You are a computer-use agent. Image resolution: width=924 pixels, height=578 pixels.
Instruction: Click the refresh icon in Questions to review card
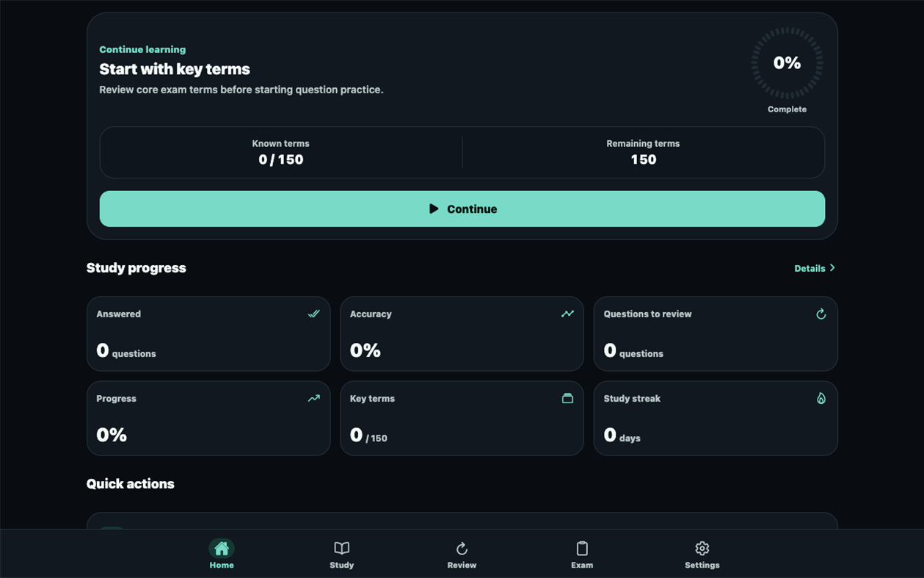coord(821,314)
